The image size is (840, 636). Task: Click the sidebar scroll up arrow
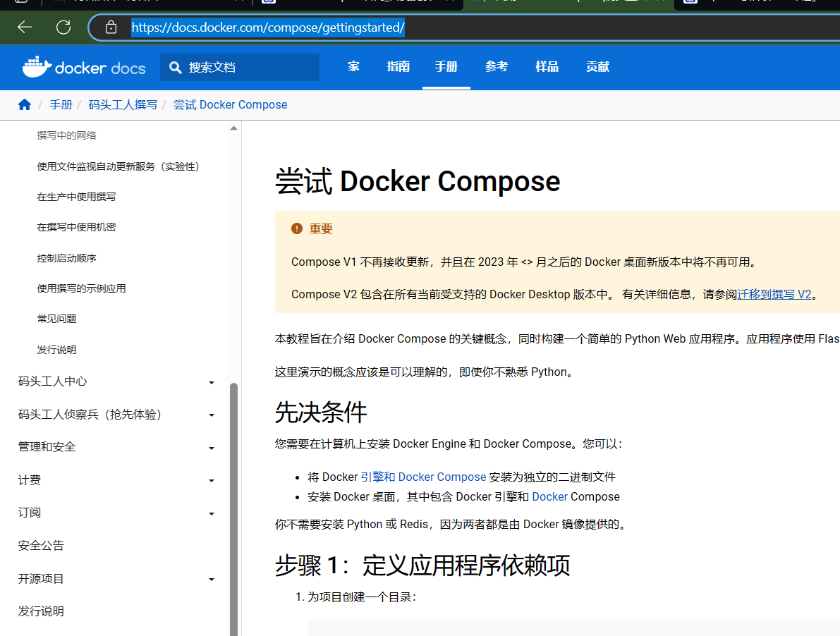(x=233, y=128)
